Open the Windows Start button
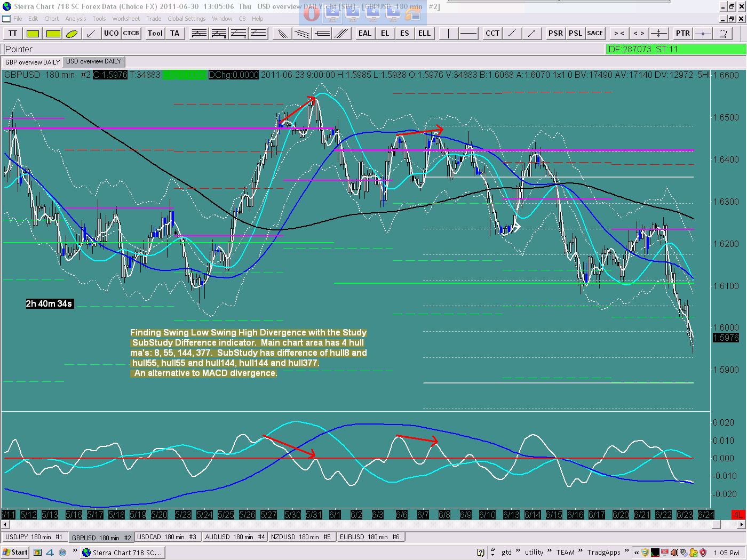Viewport: 747px width, 560px height. point(15,552)
